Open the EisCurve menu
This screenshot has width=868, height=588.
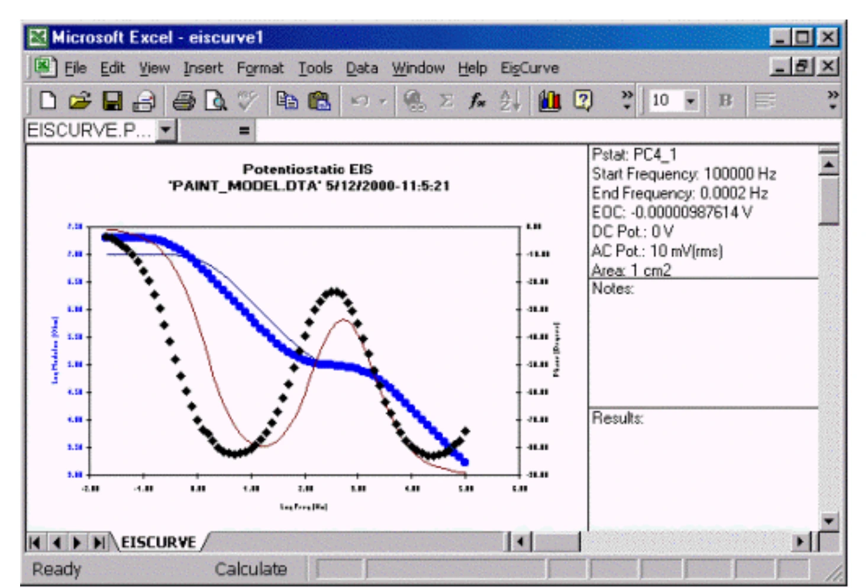click(x=530, y=68)
